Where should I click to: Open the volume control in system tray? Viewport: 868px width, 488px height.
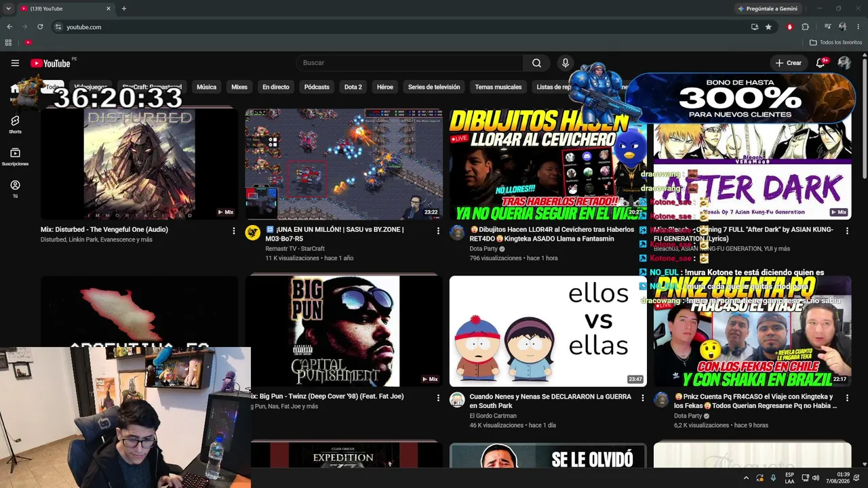click(816, 478)
